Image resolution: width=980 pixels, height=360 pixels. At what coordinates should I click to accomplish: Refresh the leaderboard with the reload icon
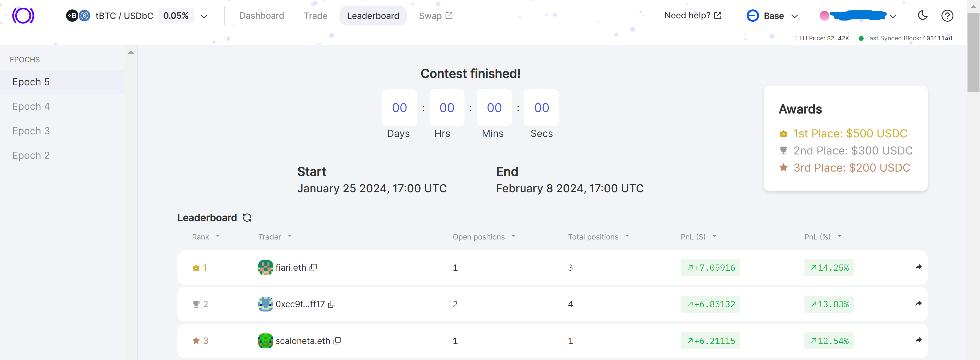pos(247,218)
